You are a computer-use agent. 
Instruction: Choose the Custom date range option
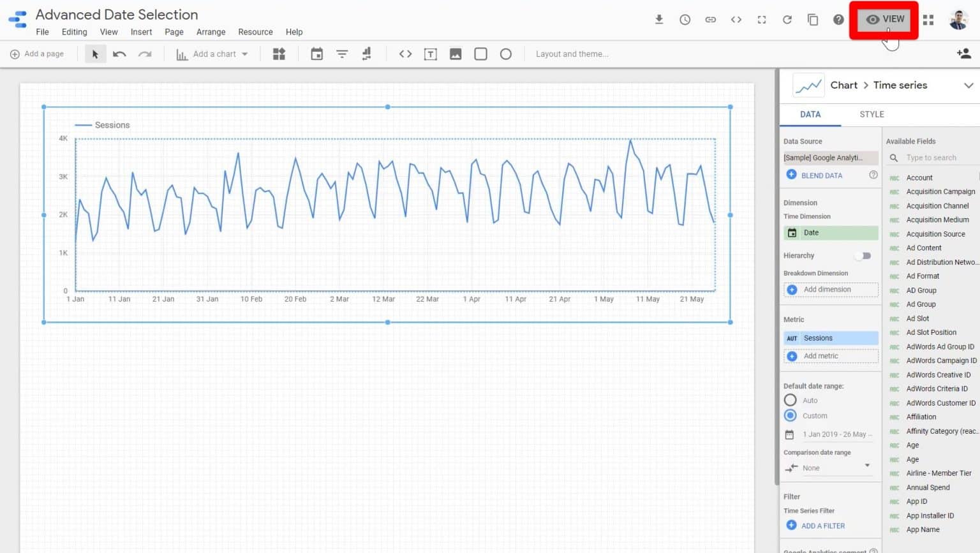790,415
